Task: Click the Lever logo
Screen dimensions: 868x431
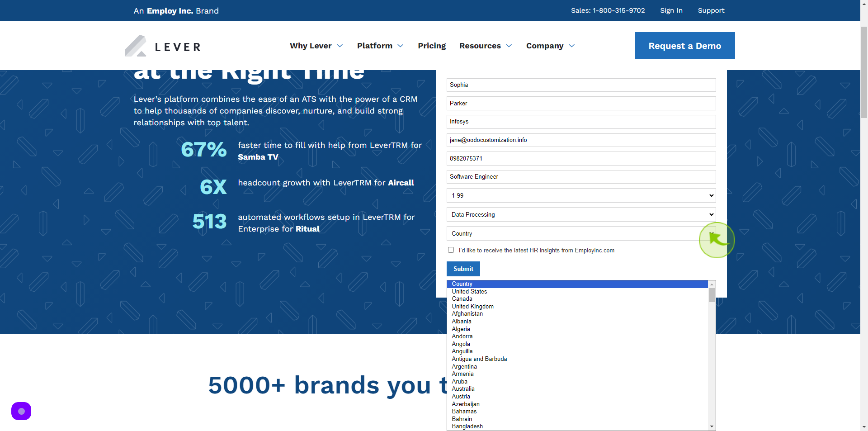Action: coord(163,46)
